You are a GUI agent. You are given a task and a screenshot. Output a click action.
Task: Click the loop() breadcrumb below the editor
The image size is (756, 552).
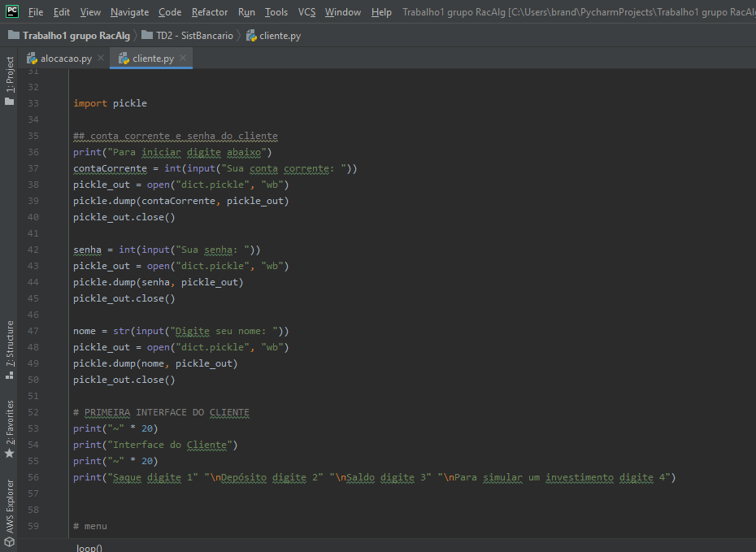tap(89, 548)
